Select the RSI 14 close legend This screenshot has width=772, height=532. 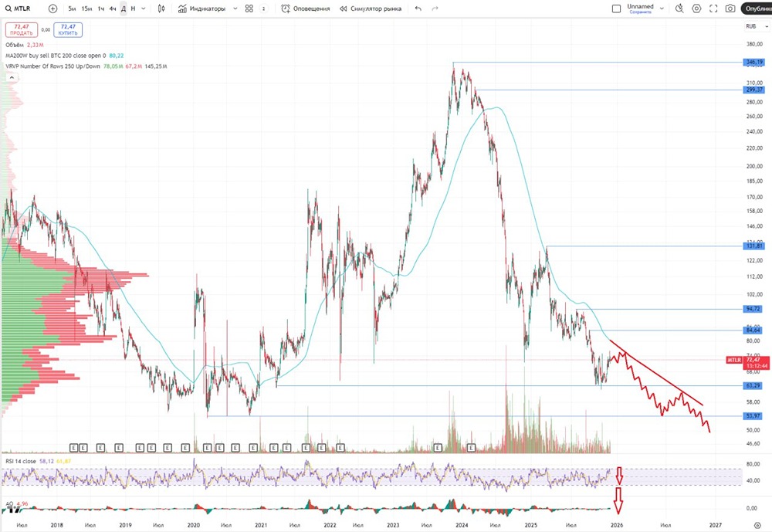(38, 461)
